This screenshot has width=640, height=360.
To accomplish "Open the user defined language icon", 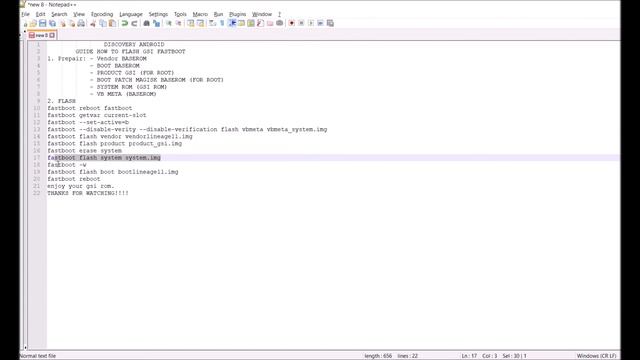I will (241, 23).
